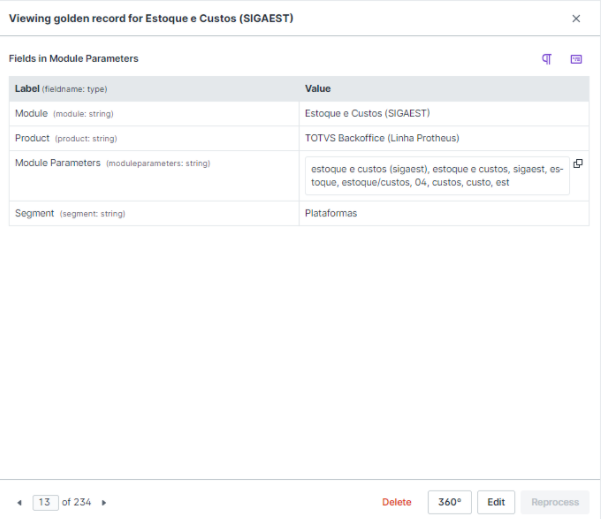The width and height of the screenshot is (601, 519).
Task: Go to the previous record arrow
Action: pos(19,503)
